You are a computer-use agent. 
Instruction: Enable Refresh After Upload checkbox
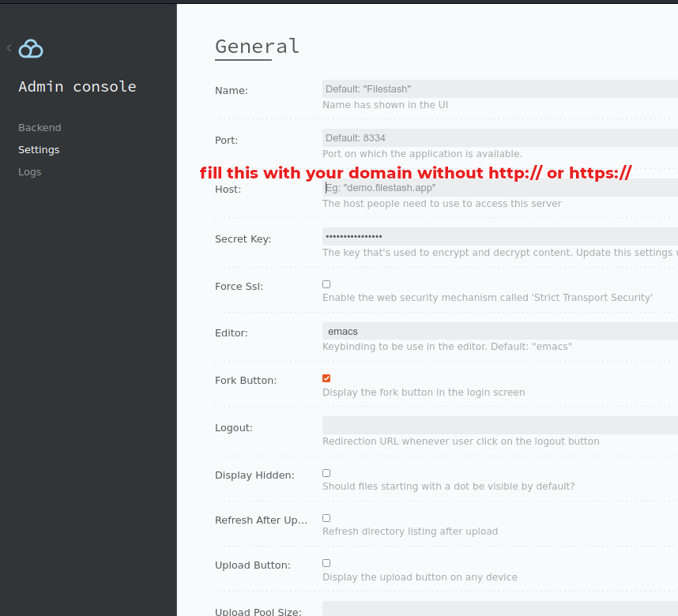click(326, 518)
